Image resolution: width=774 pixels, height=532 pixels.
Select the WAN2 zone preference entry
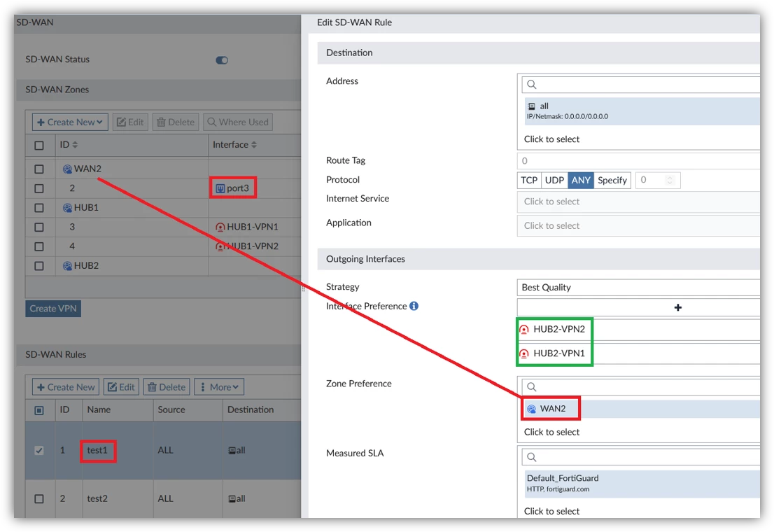(x=642, y=409)
